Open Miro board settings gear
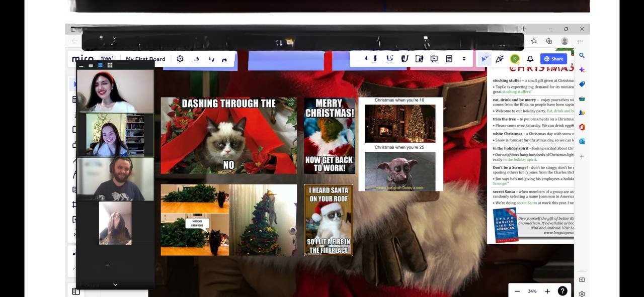Image resolution: width=644 pixels, height=297 pixels. pos(180,59)
